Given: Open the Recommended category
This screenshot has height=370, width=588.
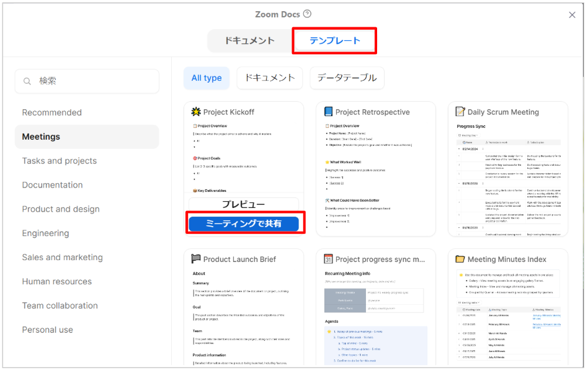Looking at the screenshot, I should click(x=87, y=112).
